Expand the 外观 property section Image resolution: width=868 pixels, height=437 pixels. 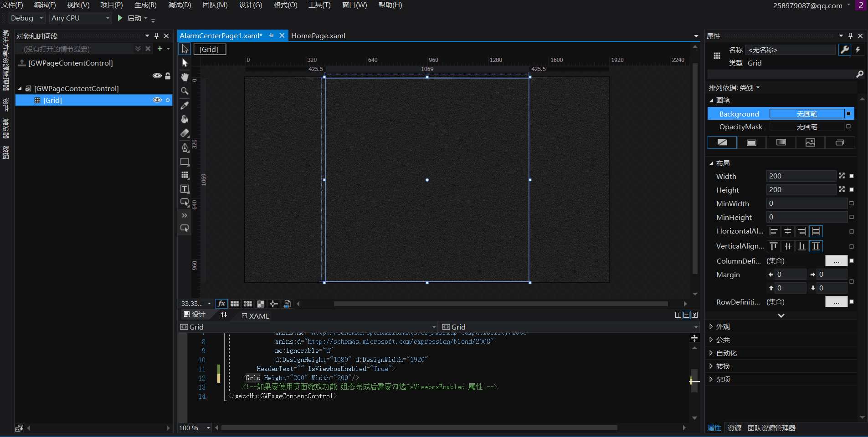[723, 327]
